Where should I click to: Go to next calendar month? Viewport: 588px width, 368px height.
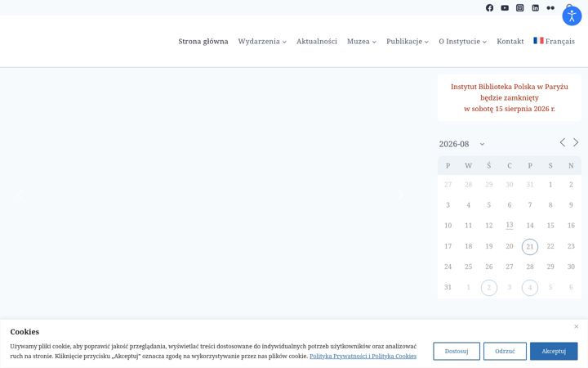576,142
